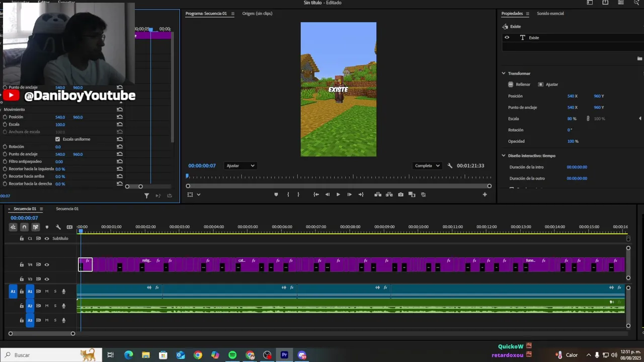This screenshot has height=362, width=644.
Task: Add a marker in Program monitor
Action: (x=276, y=195)
